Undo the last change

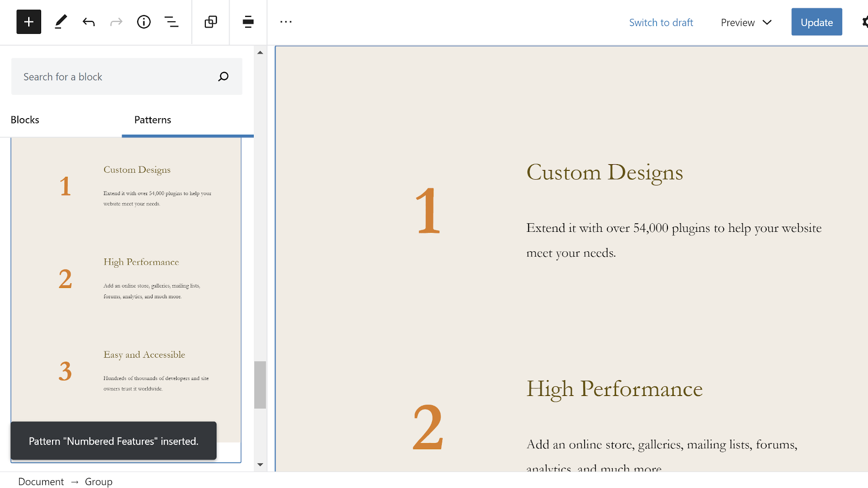click(x=88, y=22)
